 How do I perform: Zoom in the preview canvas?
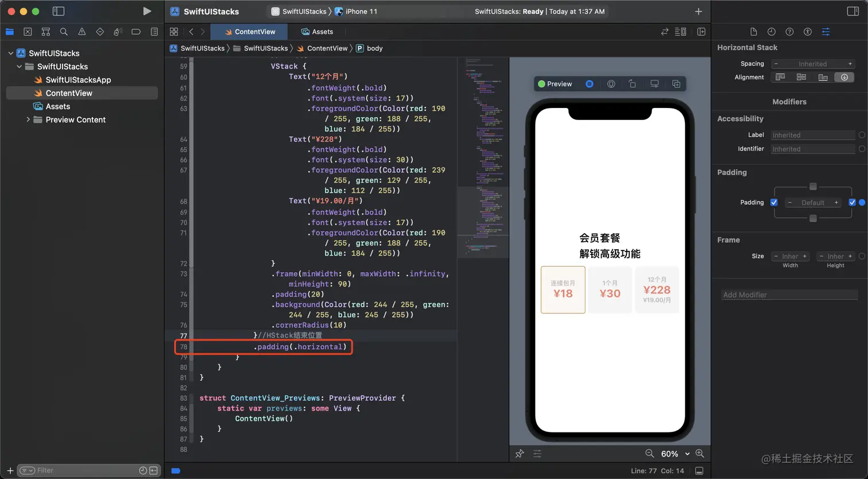[699, 453]
